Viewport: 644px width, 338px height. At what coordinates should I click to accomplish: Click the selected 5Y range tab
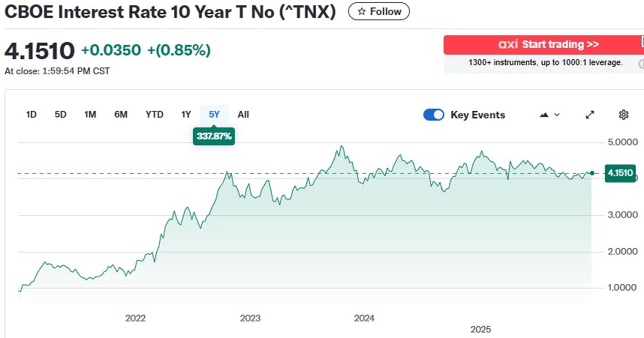(214, 115)
